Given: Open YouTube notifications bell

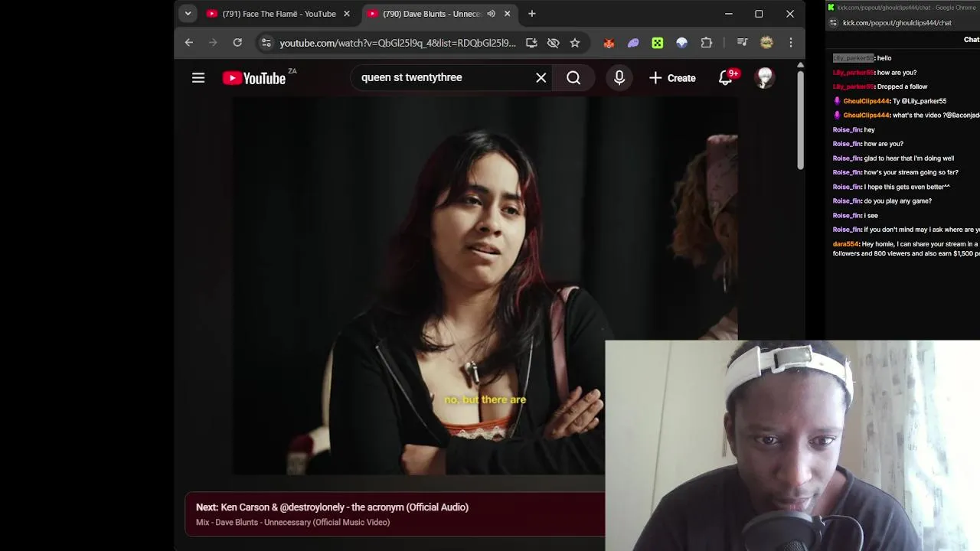Looking at the screenshot, I should (726, 77).
